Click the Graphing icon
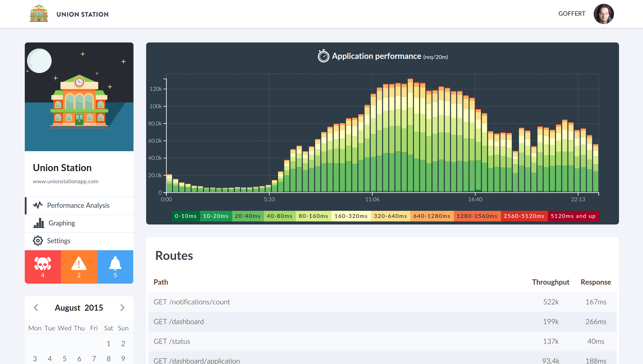The image size is (643, 364). pyautogui.click(x=38, y=223)
